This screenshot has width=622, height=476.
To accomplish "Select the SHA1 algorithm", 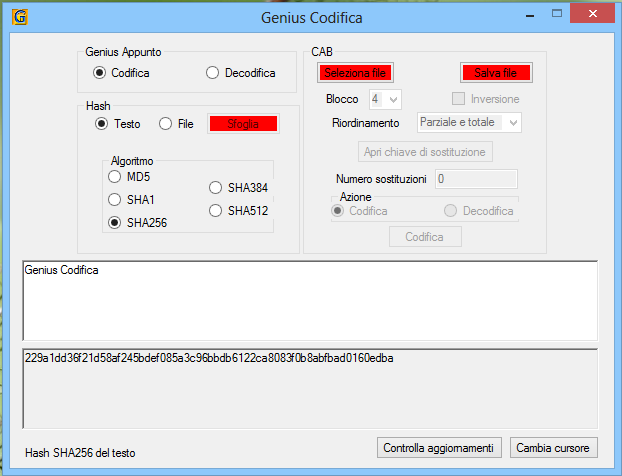I will coord(115,199).
